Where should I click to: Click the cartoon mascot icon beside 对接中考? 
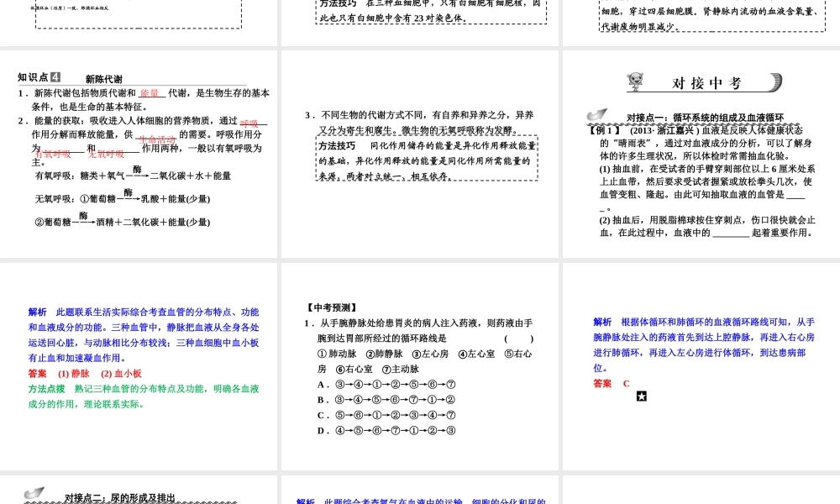pos(635,82)
